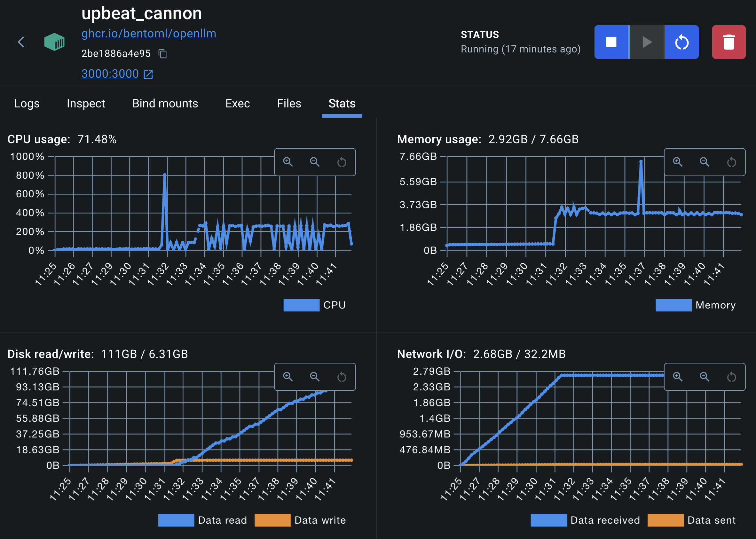The height and width of the screenshot is (539, 756).
Task: Delete the container via trash icon
Action: click(x=729, y=42)
